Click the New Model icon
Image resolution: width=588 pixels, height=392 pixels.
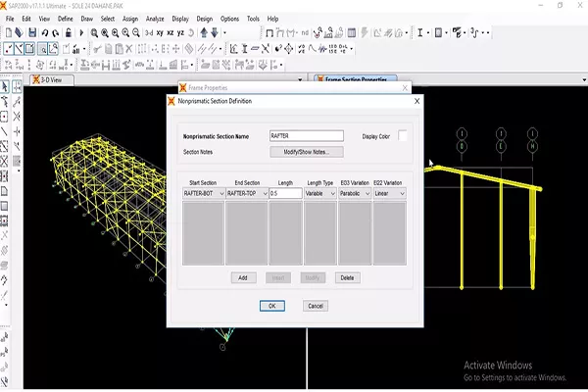coord(9,32)
